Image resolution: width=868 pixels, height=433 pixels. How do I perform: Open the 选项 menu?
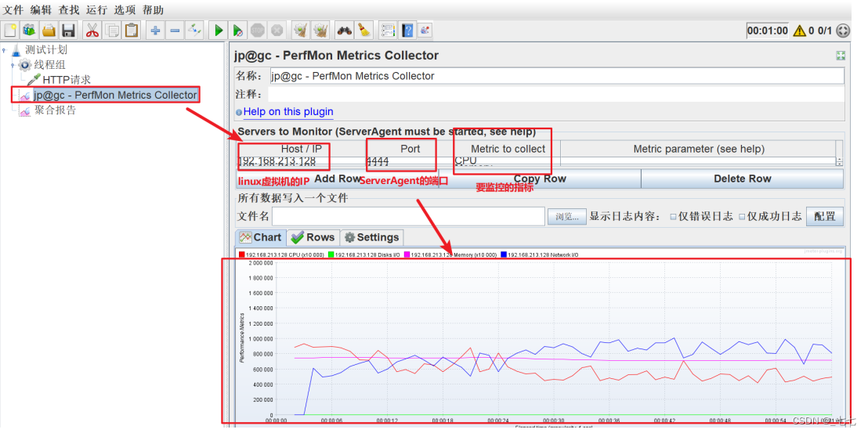click(125, 10)
